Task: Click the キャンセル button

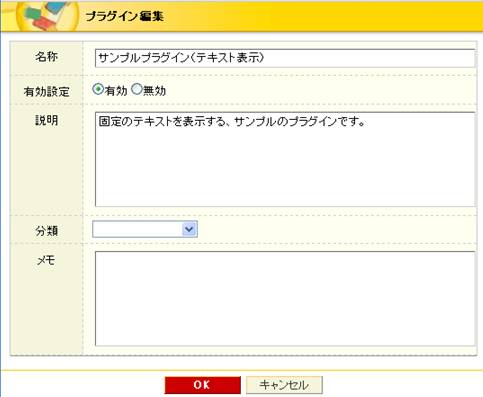Action: tap(284, 385)
